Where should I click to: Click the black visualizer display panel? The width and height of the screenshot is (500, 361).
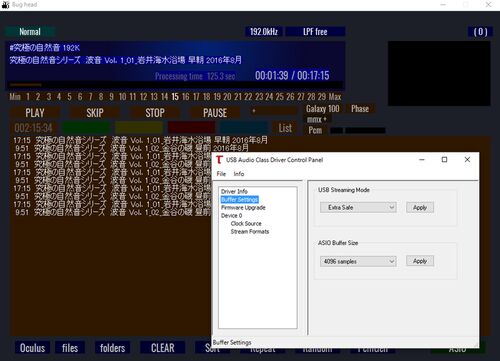439,73
